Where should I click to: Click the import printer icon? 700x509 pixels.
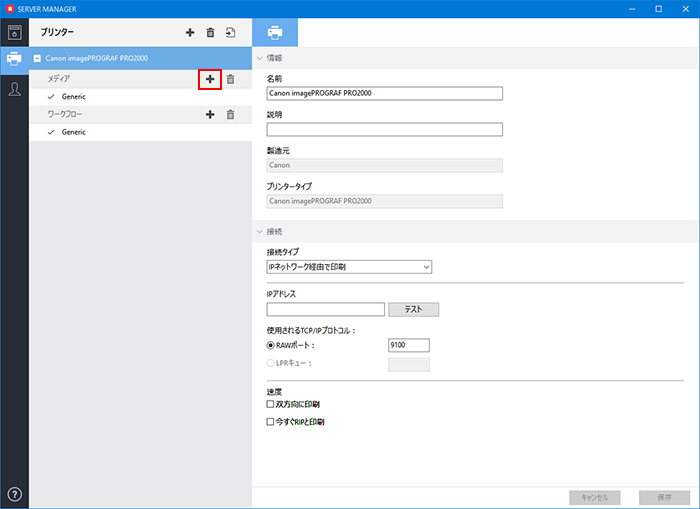[230, 33]
